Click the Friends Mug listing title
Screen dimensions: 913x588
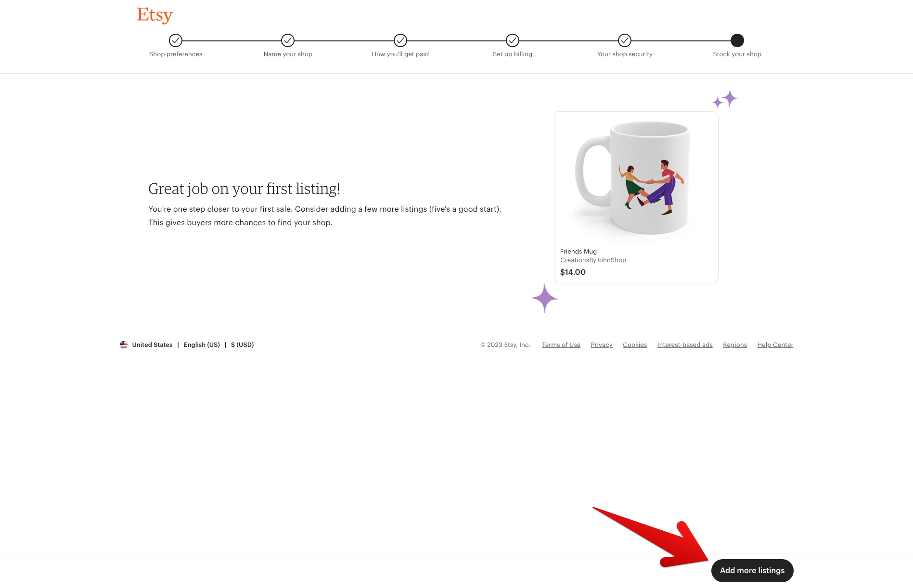tap(579, 251)
